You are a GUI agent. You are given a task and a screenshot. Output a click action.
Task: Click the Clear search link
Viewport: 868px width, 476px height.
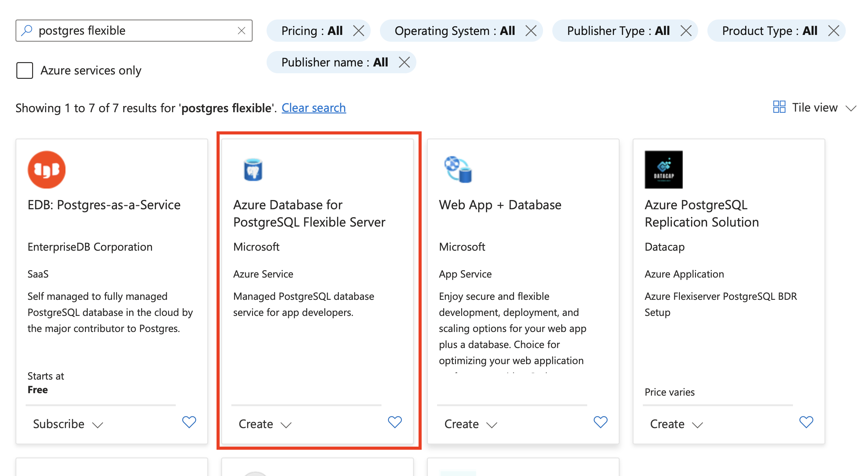click(x=313, y=108)
